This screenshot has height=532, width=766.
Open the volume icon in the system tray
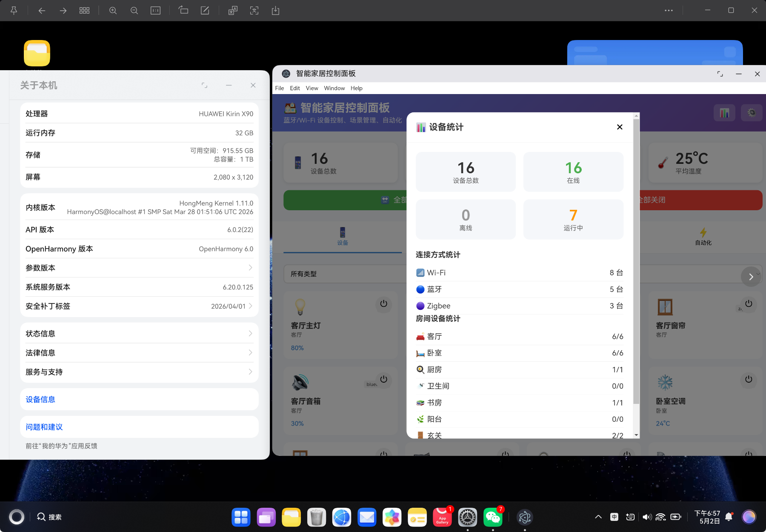point(647,517)
